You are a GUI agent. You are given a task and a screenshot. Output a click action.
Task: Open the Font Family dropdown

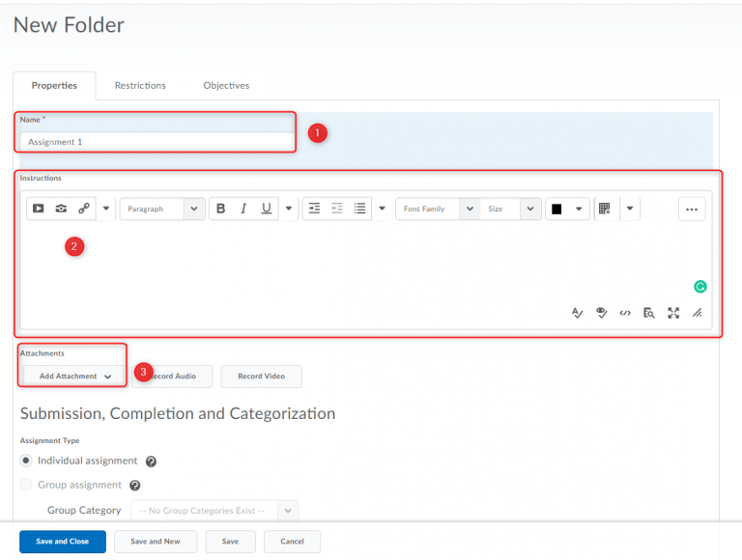tap(438, 209)
